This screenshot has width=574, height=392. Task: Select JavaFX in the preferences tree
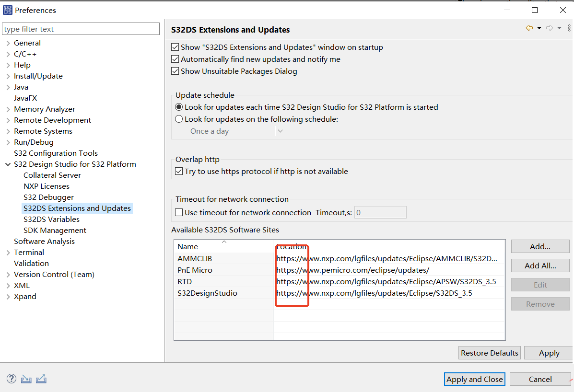click(x=25, y=98)
